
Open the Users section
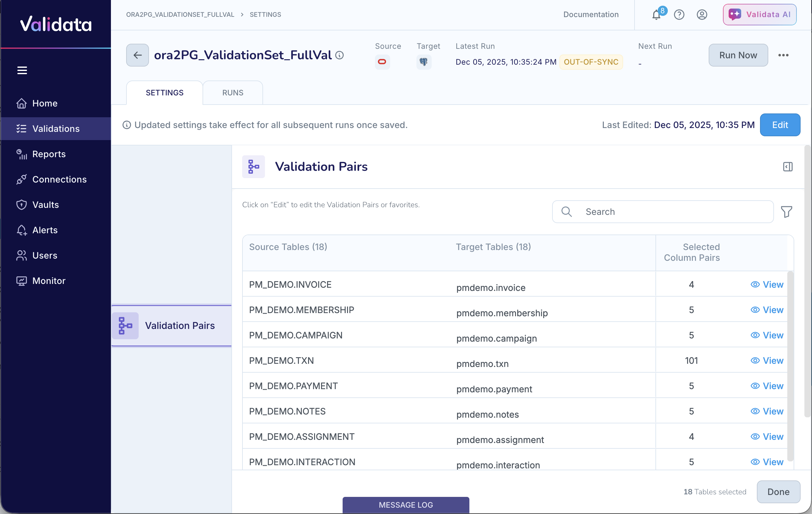(44, 255)
